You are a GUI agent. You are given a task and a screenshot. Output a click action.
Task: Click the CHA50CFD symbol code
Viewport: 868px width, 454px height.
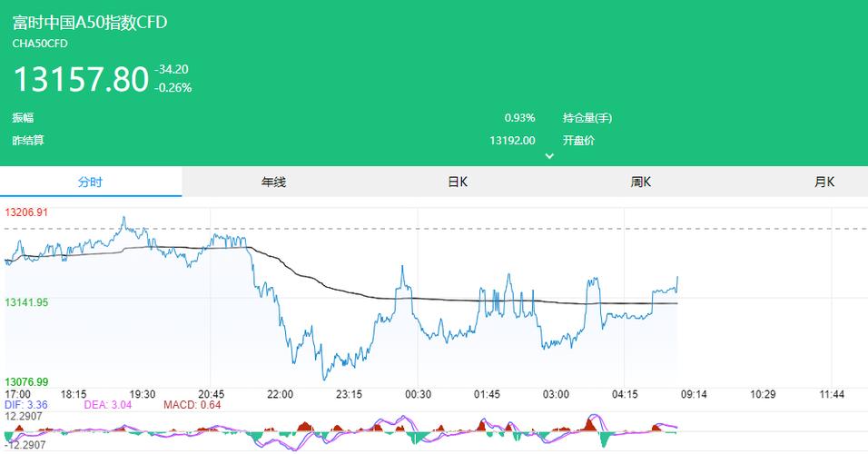[x=40, y=44]
